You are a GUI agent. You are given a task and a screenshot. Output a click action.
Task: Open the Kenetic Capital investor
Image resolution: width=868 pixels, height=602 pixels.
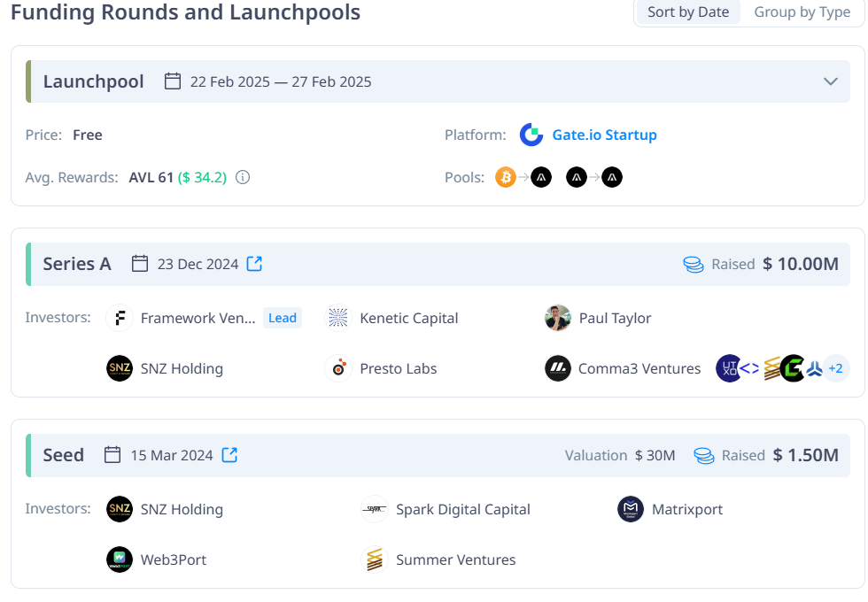point(409,318)
